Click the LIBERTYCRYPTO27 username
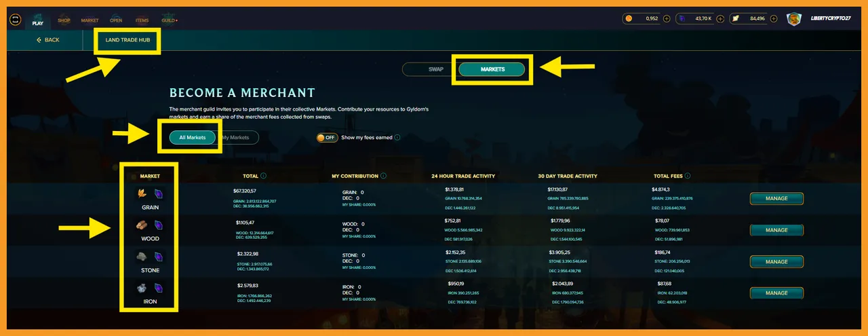 (x=832, y=19)
